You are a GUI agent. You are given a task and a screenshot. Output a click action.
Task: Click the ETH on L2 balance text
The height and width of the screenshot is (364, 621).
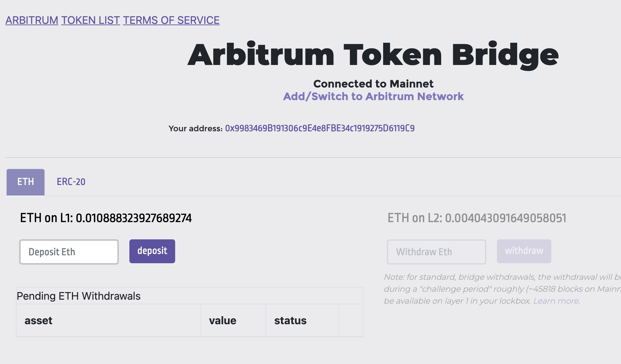pyautogui.click(x=477, y=218)
